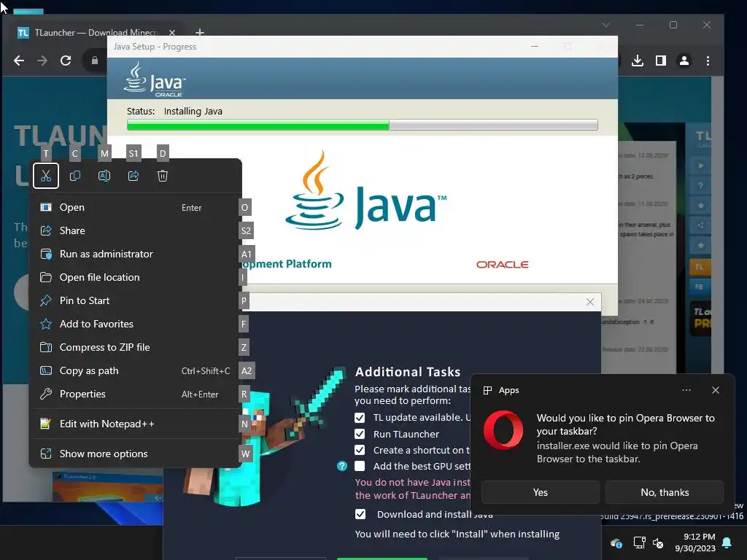
Task: Select Edit with Notepad++
Action: click(135, 424)
